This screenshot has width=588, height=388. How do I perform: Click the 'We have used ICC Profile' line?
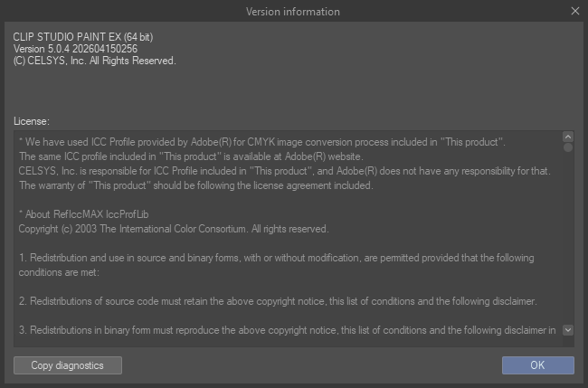tap(262, 143)
